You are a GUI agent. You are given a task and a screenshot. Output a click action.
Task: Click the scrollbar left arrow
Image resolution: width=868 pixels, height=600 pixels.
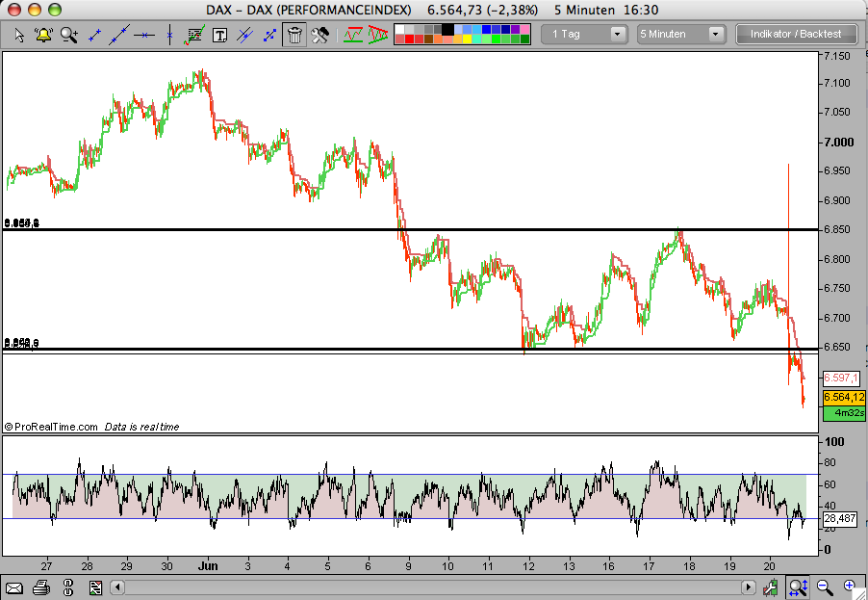(x=117, y=587)
